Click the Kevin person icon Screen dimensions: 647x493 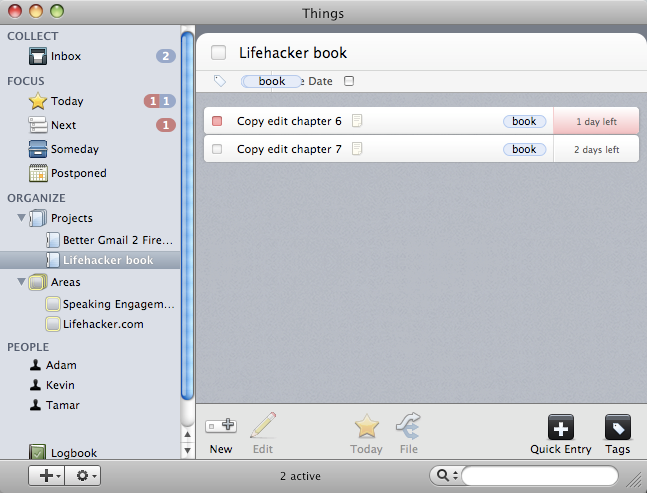(x=35, y=385)
